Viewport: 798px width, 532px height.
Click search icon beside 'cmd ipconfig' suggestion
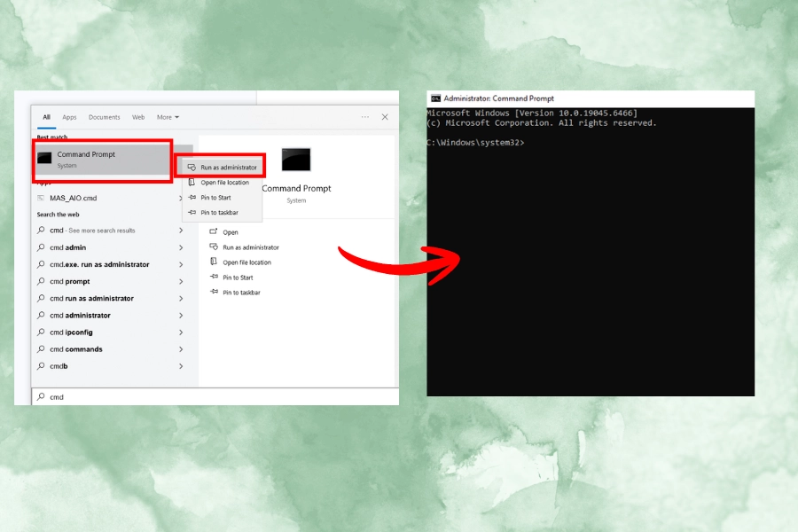pyautogui.click(x=41, y=332)
